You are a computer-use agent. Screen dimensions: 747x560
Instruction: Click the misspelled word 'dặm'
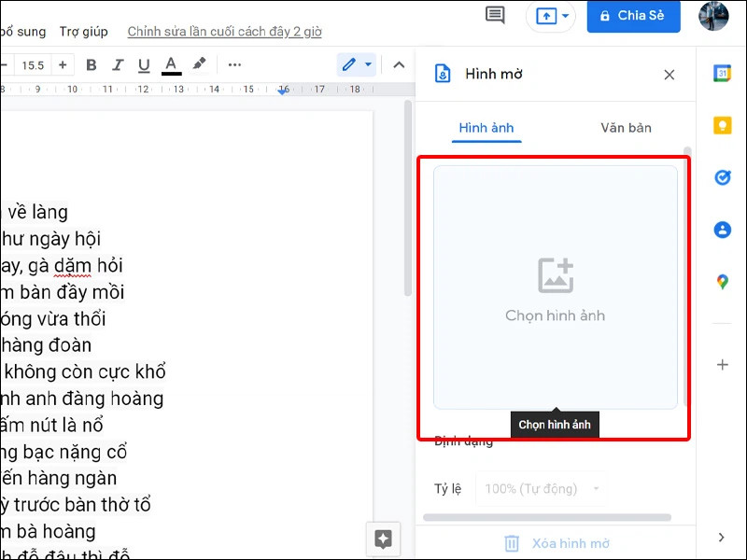[72, 266]
